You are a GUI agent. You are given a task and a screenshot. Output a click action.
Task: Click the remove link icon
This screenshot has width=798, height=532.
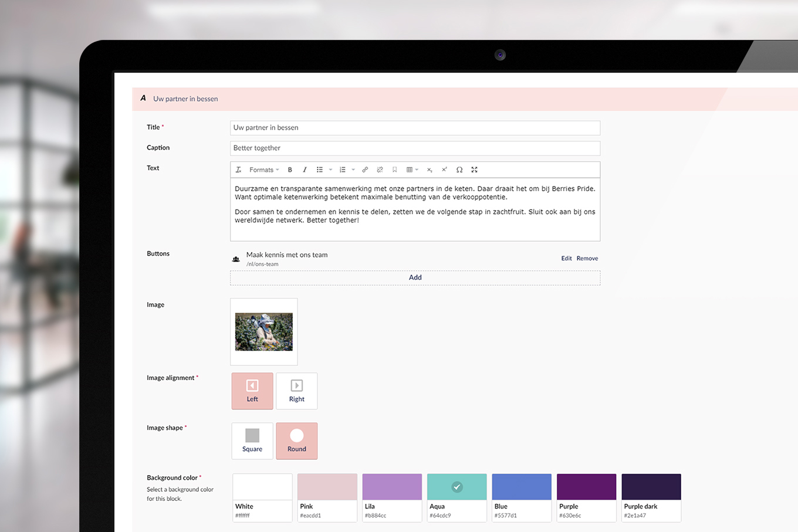pos(380,170)
